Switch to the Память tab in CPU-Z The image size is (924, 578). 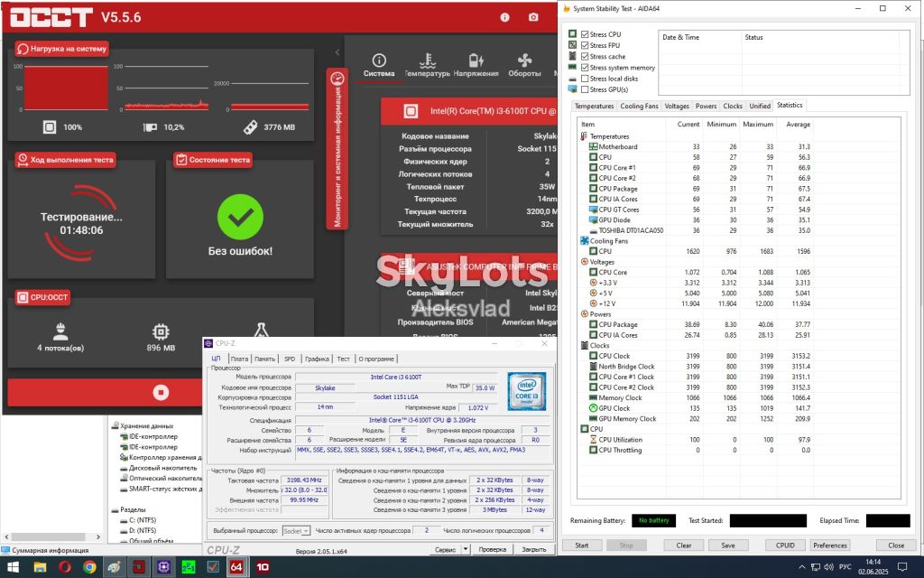264,359
